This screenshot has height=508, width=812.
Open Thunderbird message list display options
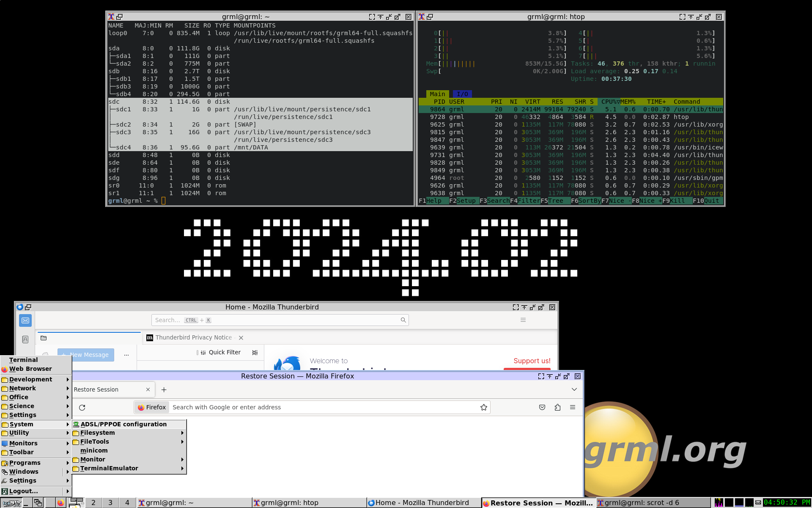[255, 352]
